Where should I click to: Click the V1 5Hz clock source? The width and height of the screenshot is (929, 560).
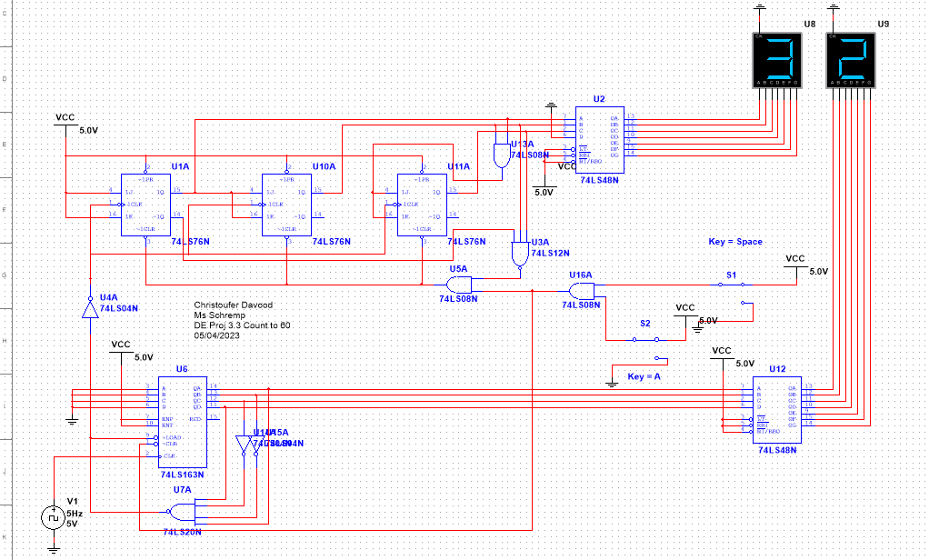[x=52, y=518]
